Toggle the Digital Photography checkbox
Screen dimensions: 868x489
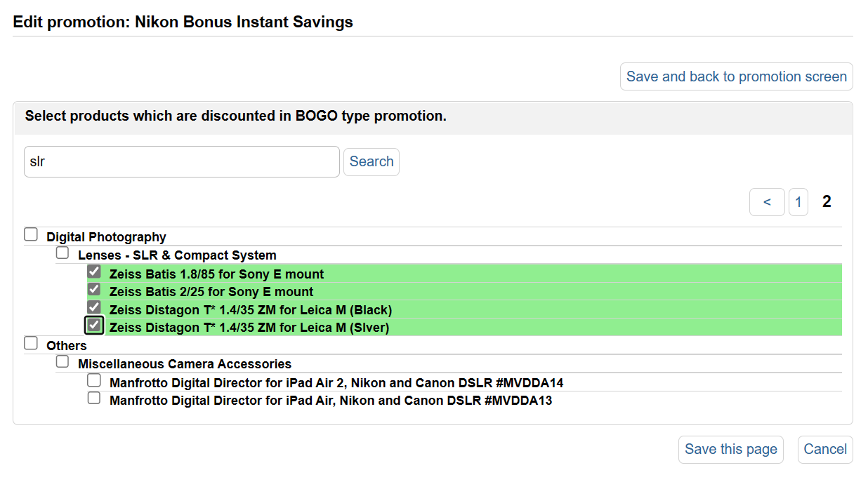pos(31,235)
